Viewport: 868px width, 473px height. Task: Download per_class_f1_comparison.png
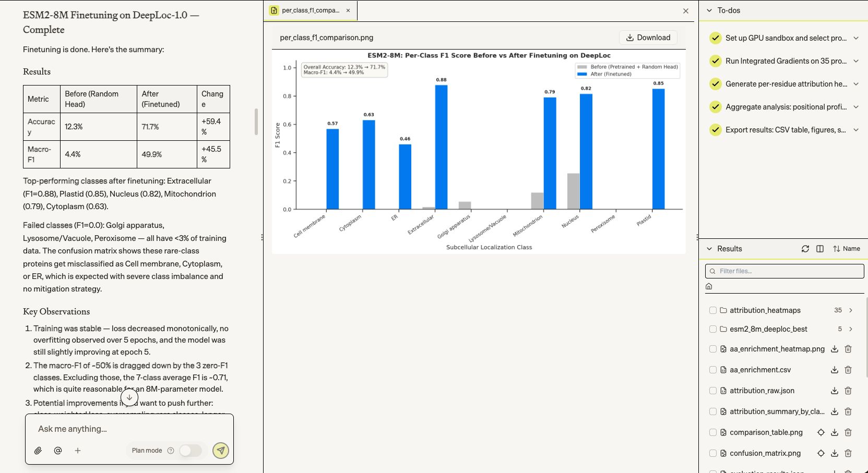(x=648, y=38)
